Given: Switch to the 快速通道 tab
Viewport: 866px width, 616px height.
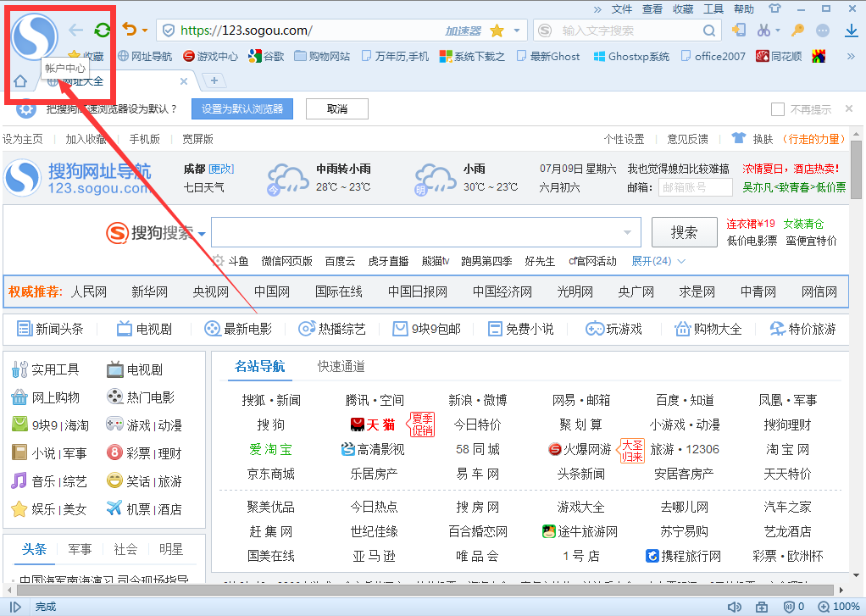Looking at the screenshot, I should [x=341, y=366].
